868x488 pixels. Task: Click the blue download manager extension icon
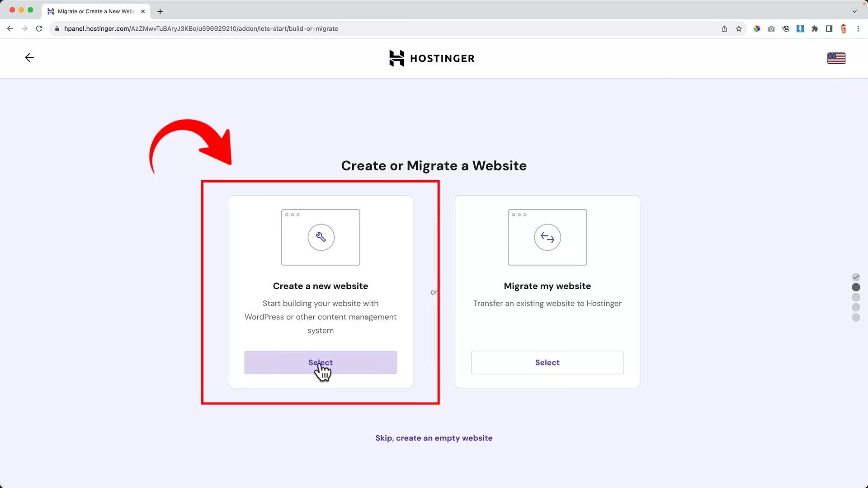click(x=800, y=28)
